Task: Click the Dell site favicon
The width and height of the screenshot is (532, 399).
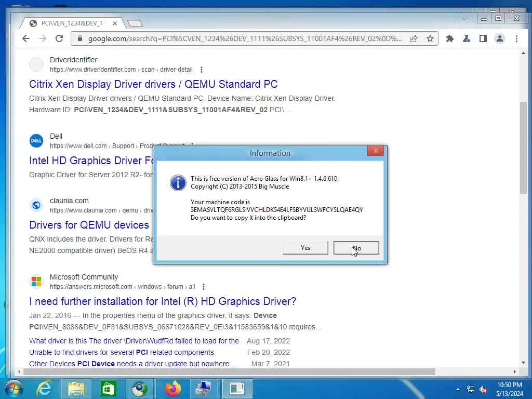Action: 36,141
